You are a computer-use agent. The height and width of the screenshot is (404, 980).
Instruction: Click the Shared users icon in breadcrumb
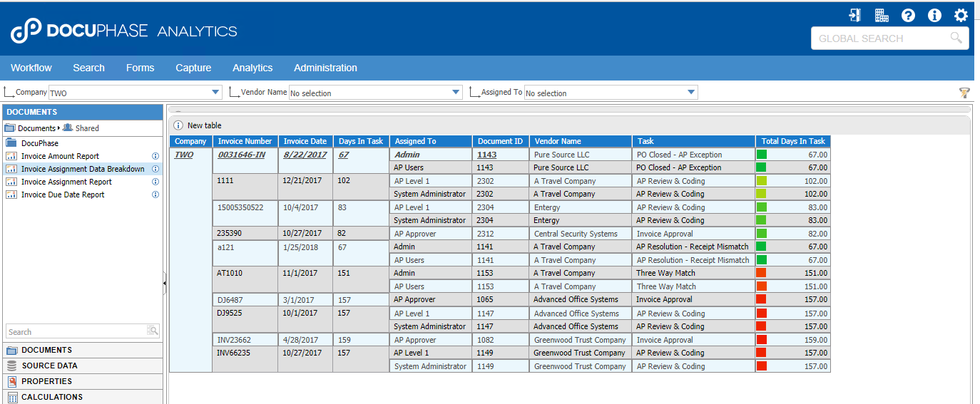[x=68, y=128]
